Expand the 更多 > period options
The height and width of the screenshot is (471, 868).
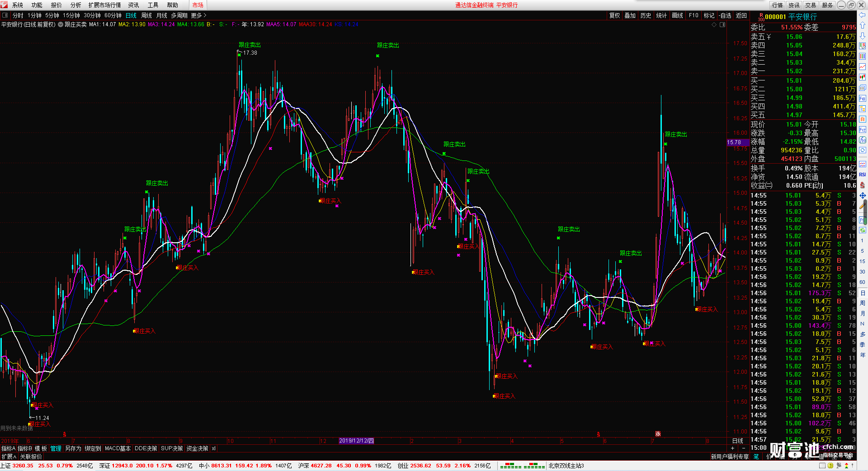[x=198, y=15]
